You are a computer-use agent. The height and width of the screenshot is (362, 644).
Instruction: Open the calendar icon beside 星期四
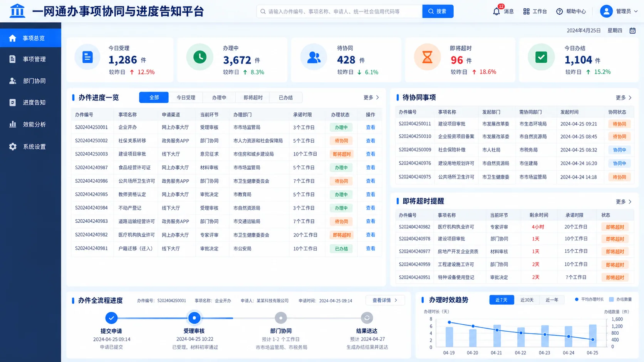coord(632,30)
